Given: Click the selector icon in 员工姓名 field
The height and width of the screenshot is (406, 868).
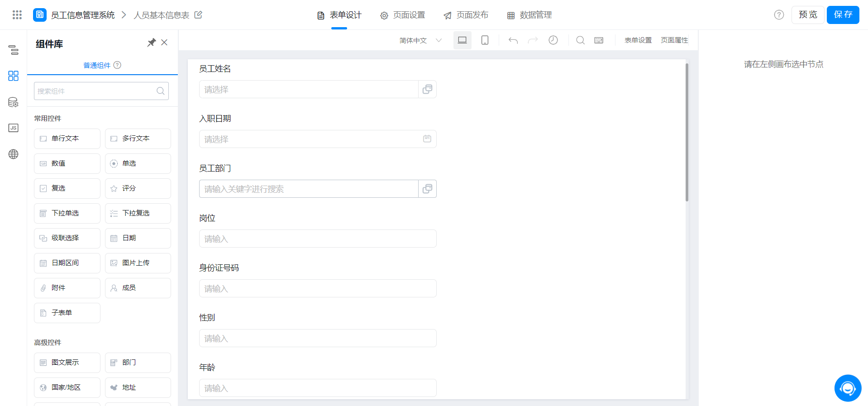Looking at the screenshot, I should [427, 89].
